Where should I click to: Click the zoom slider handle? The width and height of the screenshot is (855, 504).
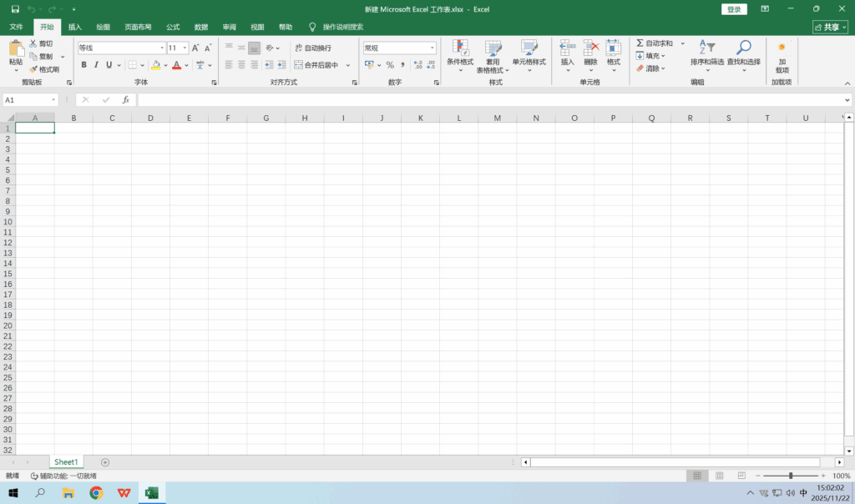[x=790, y=476]
